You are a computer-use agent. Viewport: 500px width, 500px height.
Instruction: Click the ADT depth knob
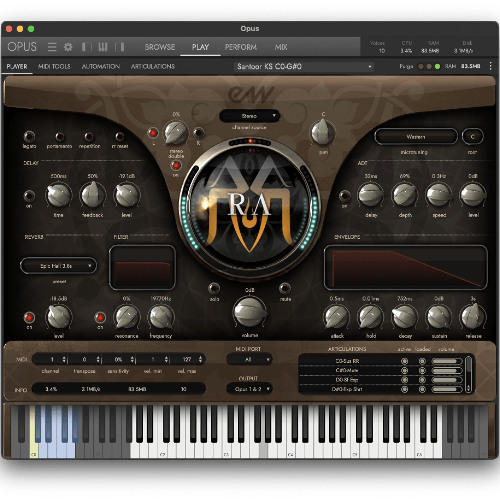click(x=405, y=195)
